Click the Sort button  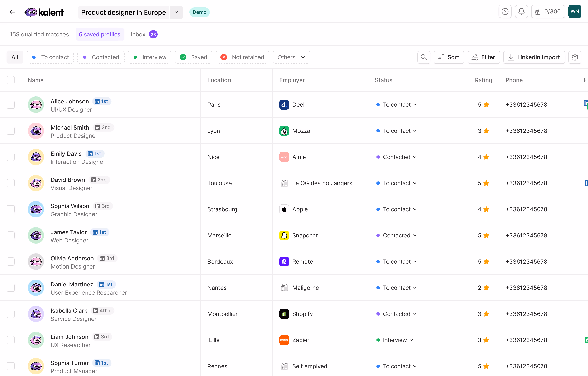[449, 57]
